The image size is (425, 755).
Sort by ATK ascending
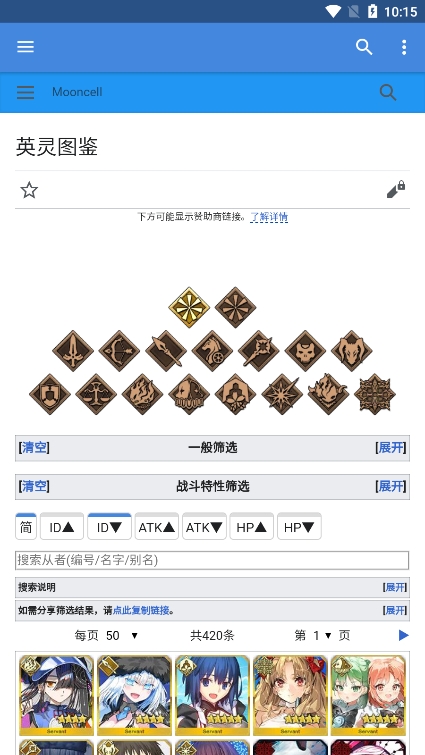click(156, 527)
